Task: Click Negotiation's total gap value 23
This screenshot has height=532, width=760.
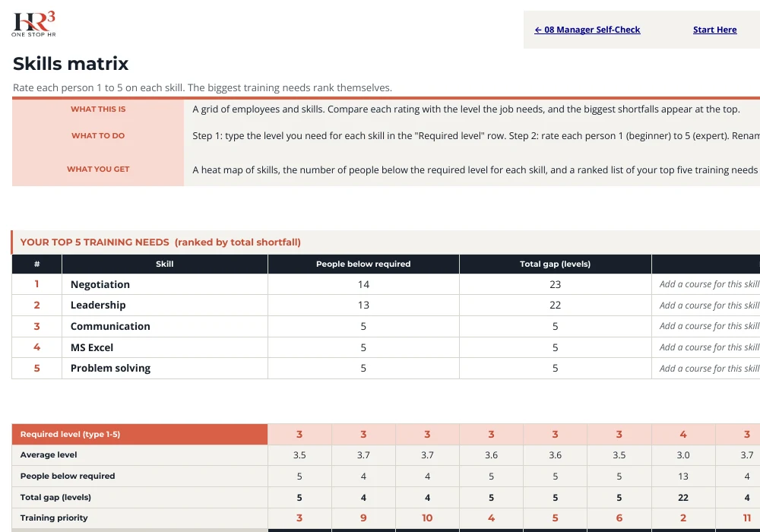Action: pos(555,284)
